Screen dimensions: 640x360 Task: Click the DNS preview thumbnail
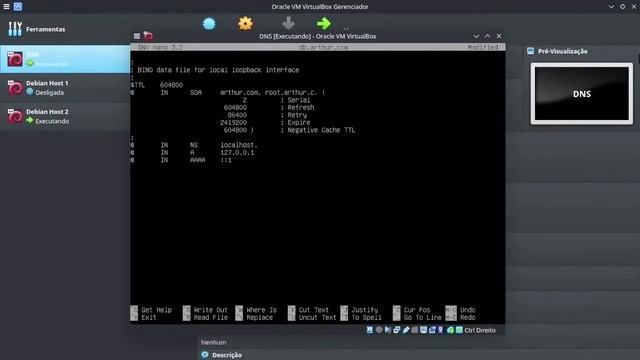point(582,94)
